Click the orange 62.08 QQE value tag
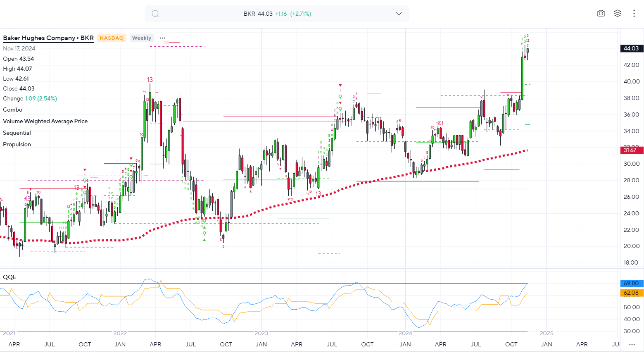Image resolution: width=644 pixels, height=353 pixels. (x=631, y=293)
